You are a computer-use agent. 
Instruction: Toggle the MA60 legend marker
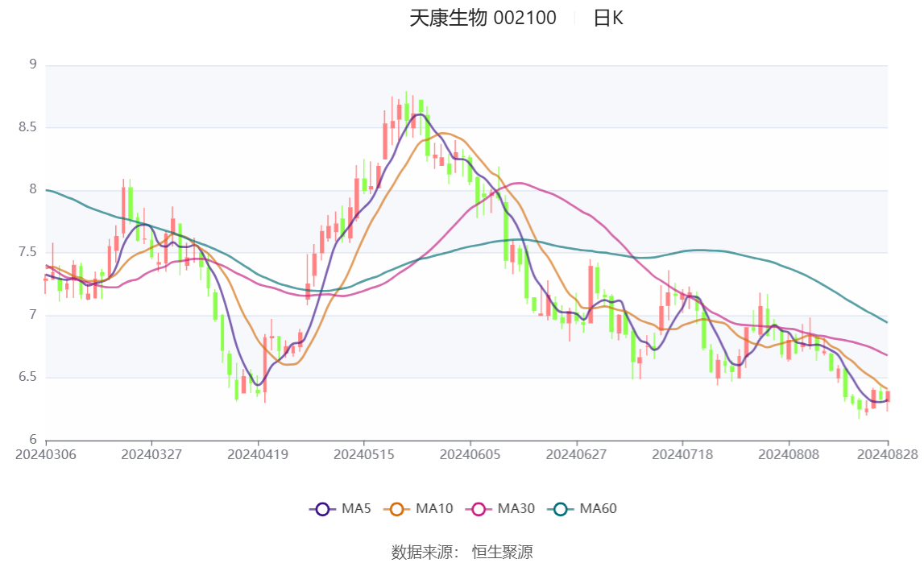pos(561,509)
